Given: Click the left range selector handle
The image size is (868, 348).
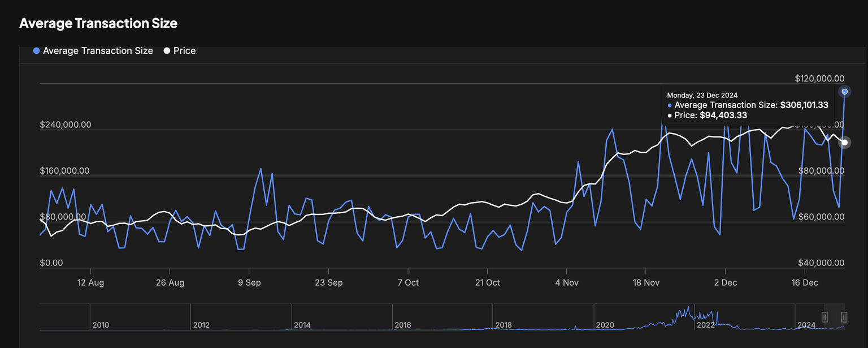Looking at the screenshot, I should pos(824,317).
